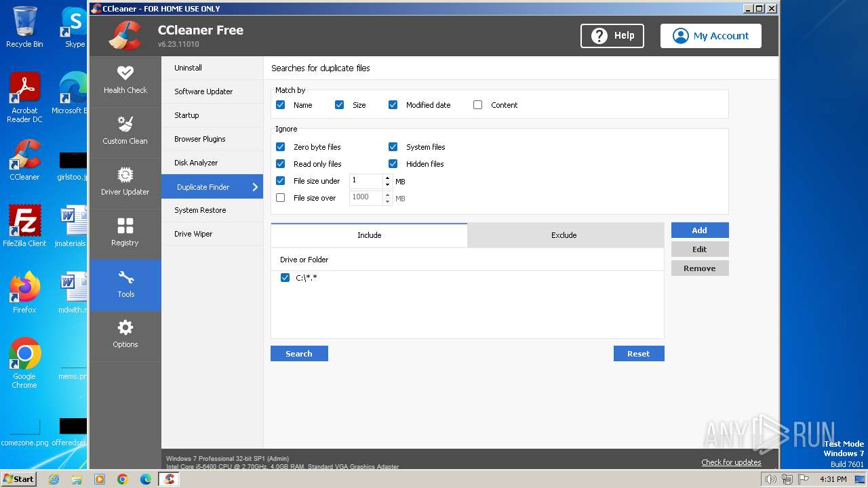Open Skype desktop shortcut
This screenshot has height=488, width=868.
pos(75,27)
